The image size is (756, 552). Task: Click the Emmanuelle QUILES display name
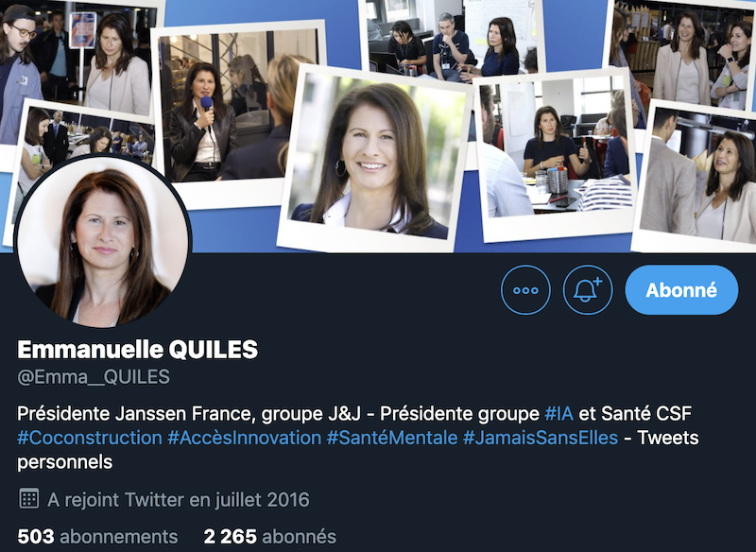137,350
